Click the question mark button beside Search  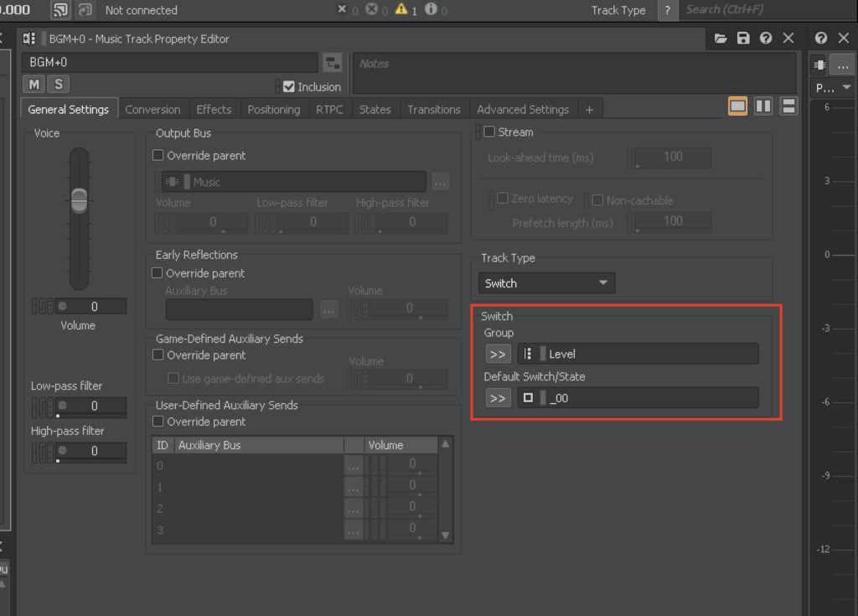667,10
